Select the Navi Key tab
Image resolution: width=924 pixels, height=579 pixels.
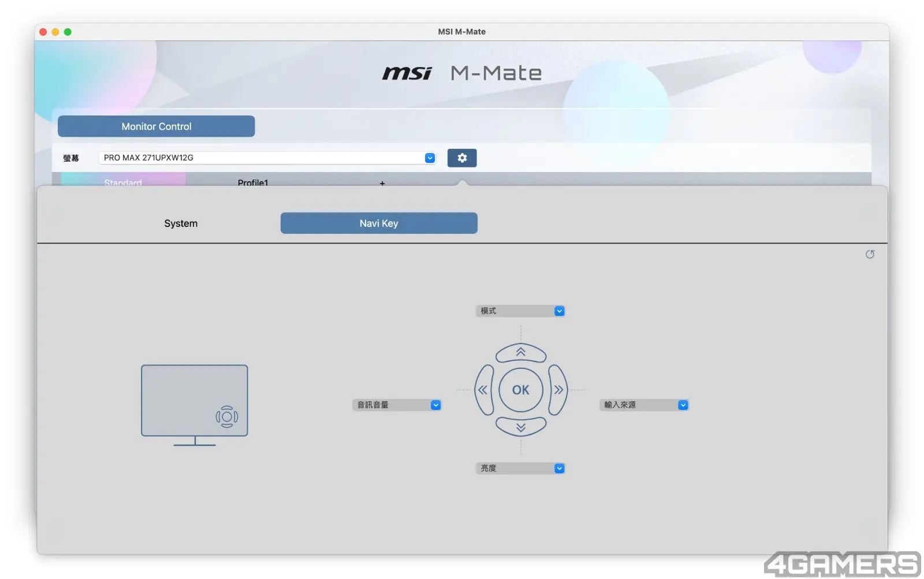point(379,223)
